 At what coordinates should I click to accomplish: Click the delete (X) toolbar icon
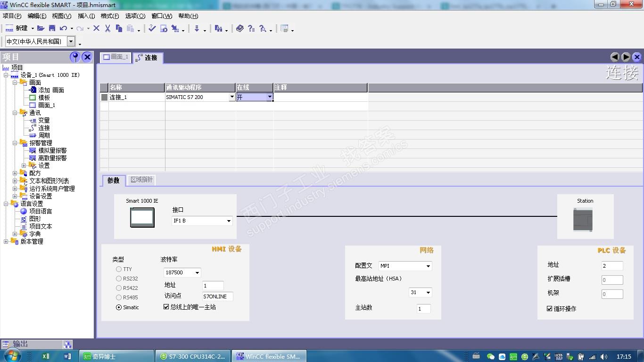coord(96,28)
